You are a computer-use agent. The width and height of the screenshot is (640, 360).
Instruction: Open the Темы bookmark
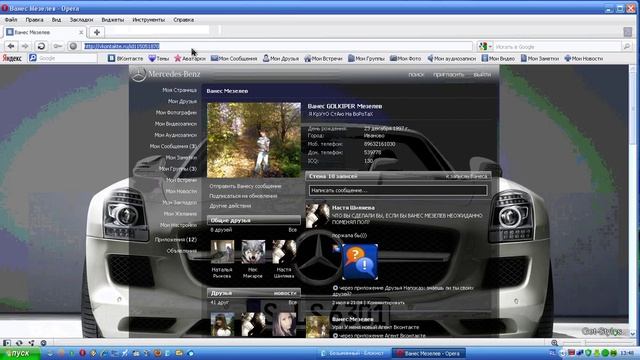(158, 58)
